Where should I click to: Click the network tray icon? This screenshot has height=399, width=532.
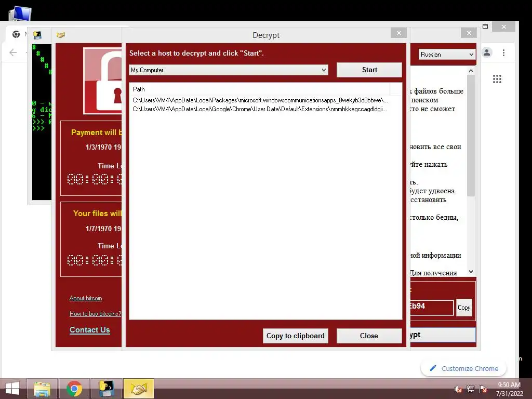pos(471,389)
